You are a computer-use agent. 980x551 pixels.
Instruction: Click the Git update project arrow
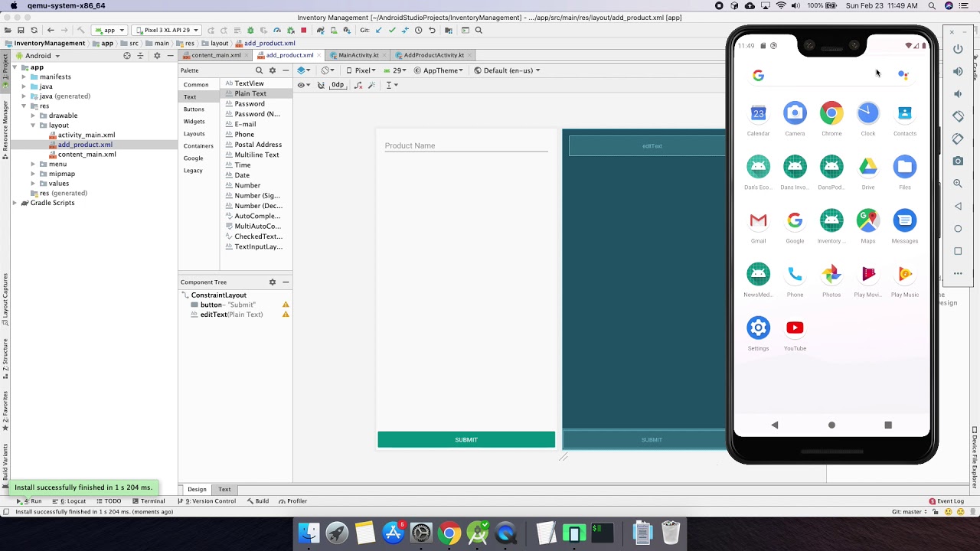tap(378, 30)
